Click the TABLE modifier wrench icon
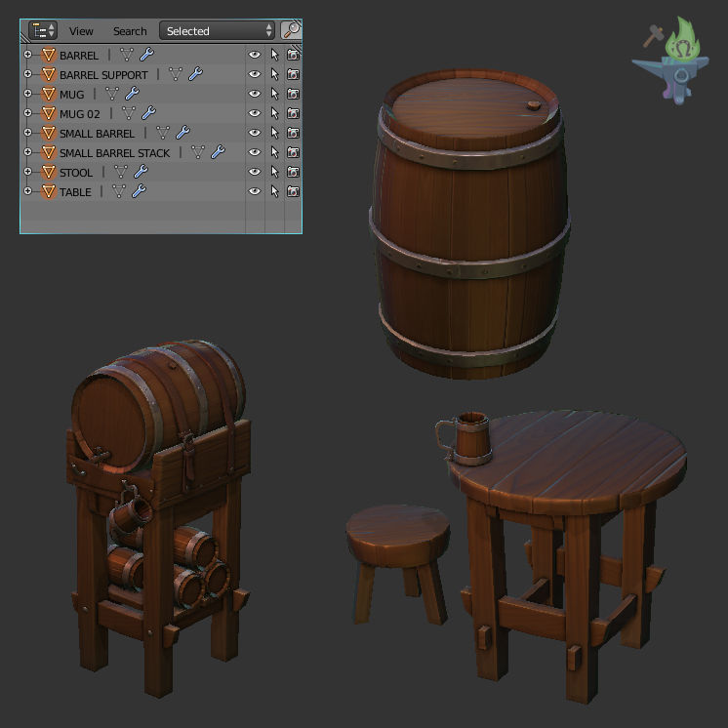This screenshot has width=728, height=728. (x=139, y=191)
